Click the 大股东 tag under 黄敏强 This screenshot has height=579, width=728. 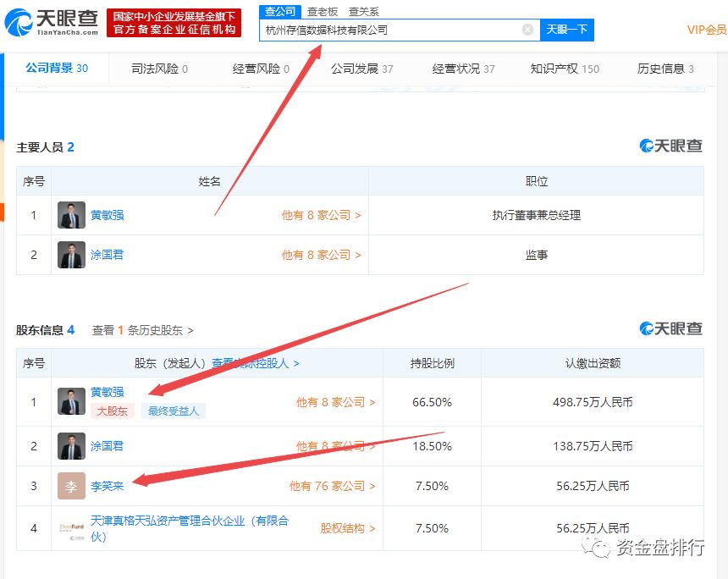tap(113, 411)
